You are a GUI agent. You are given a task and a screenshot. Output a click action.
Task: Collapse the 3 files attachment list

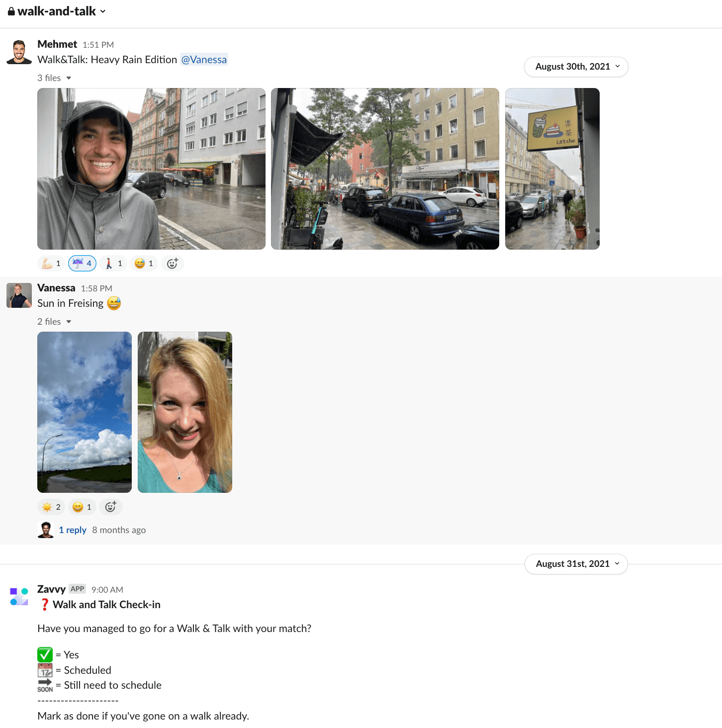pos(55,78)
